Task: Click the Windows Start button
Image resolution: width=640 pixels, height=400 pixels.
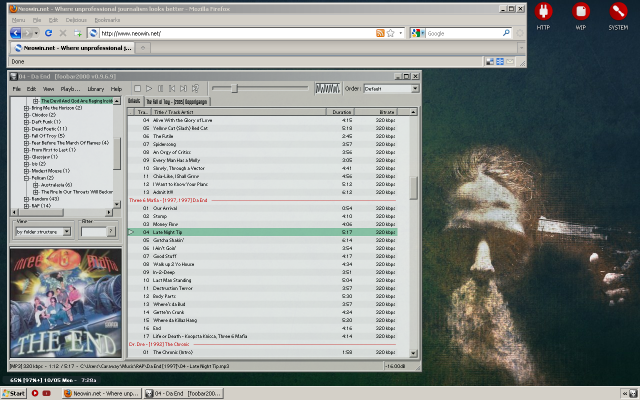Action: pyautogui.click(x=14, y=393)
